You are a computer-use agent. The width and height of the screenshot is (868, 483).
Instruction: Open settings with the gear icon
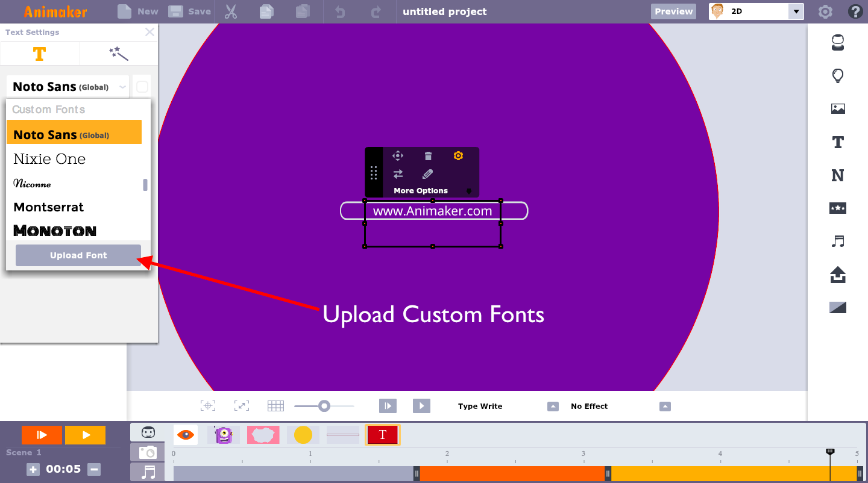point(825,11)
